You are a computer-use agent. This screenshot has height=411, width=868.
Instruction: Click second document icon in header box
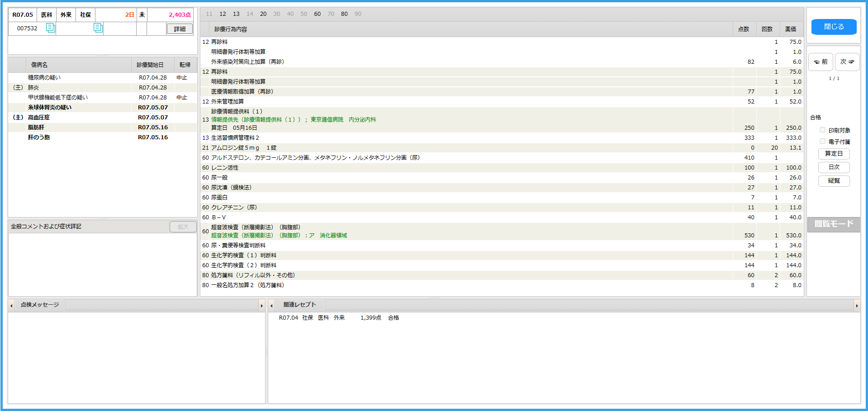pyautogui.click(x=98, y=28)
